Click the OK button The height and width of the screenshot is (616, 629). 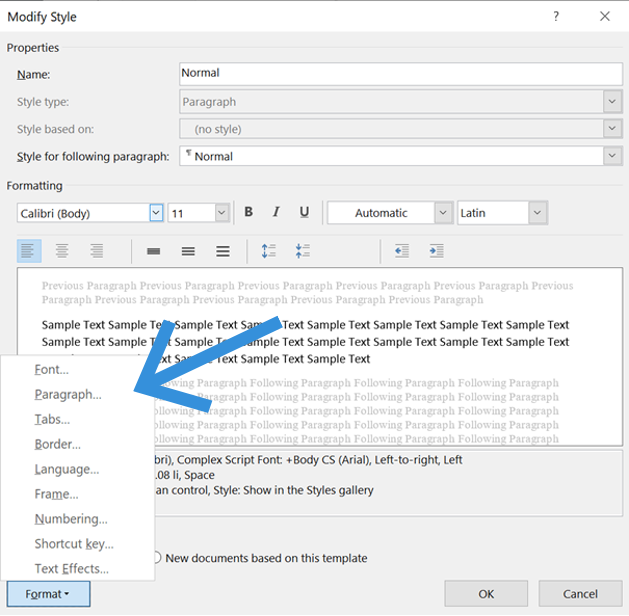coord(486,594)
